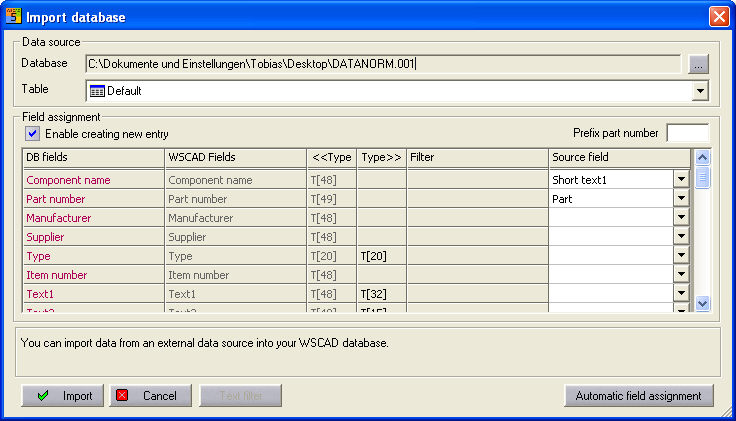Screen dimensions: 736x421
Task: Open the Table dropdown showing Default
Action: (x=700, y=91)
